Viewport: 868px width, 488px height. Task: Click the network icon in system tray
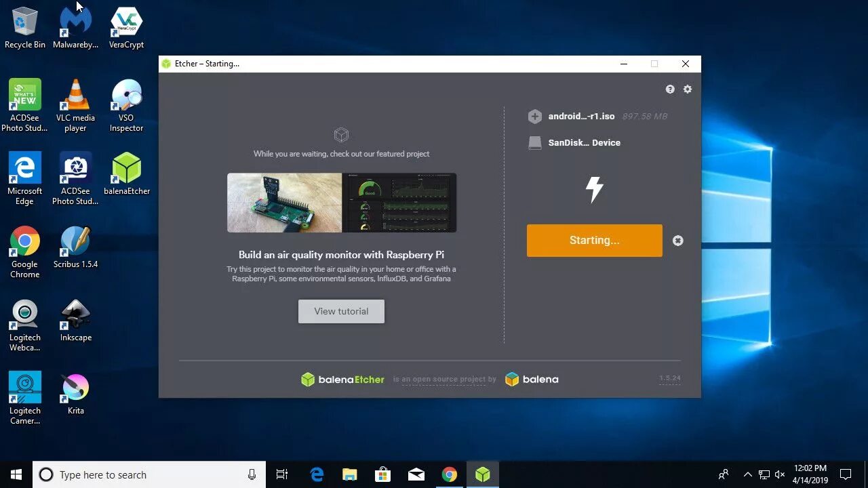pyautogui.click(x=764, y=474)
